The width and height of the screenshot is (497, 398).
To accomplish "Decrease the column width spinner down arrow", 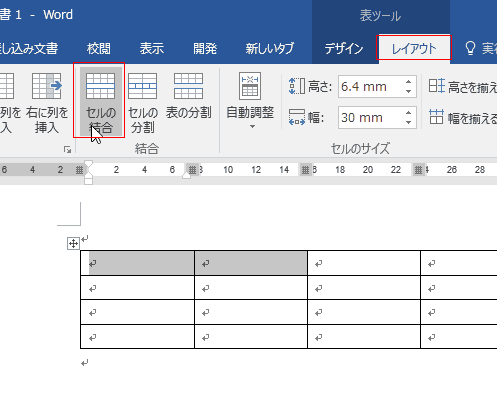I will (x=408, y=122).
